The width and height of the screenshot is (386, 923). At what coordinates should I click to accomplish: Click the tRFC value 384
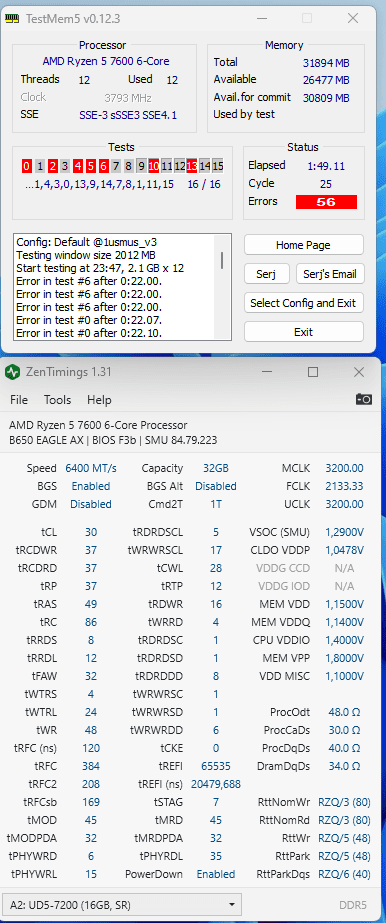[x=91, y=766]
